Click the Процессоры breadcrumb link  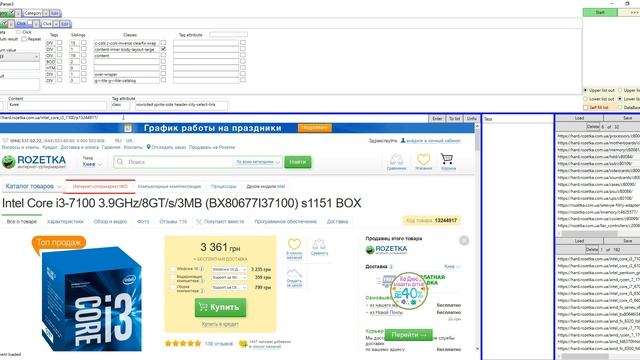point(224,187)
